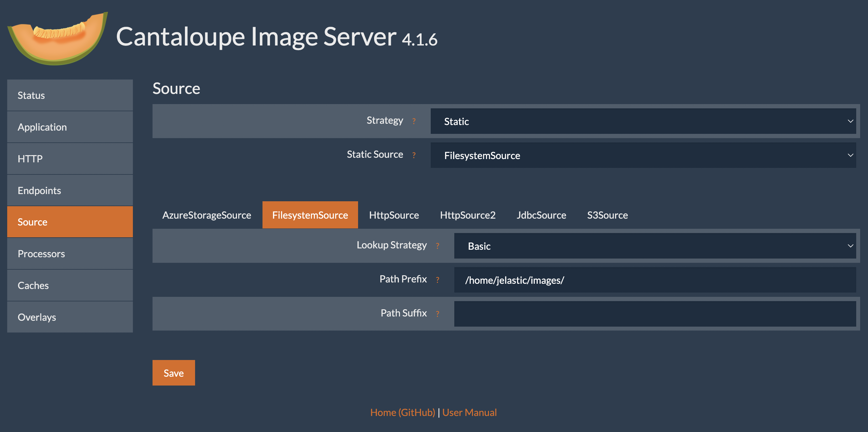Click the Static Source help question mark

tap(414, 155)
